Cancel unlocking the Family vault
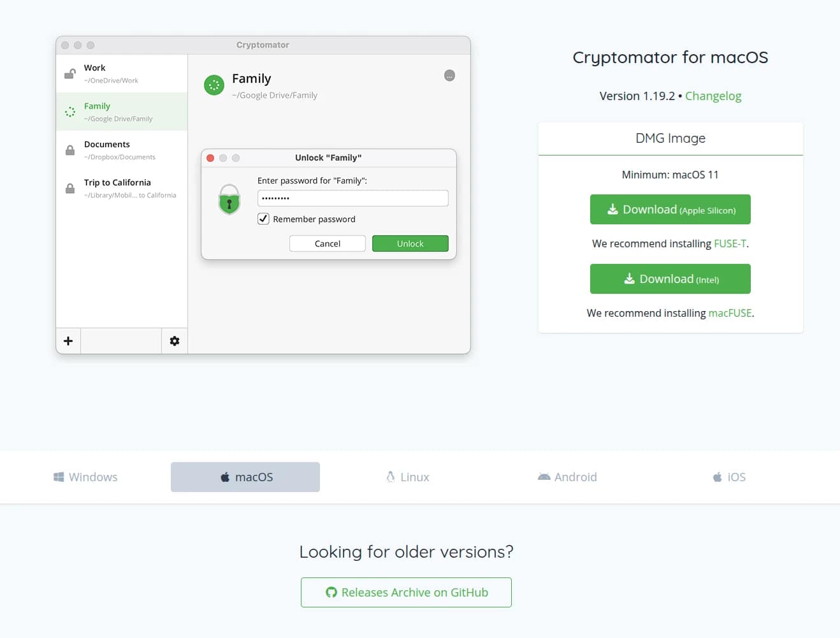 pos(327,243)
